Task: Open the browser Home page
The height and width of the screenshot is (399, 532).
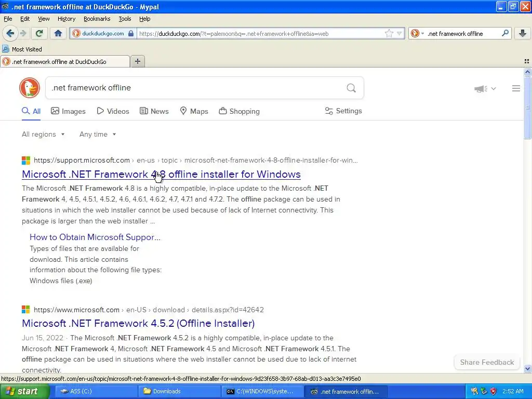Action: pyautogui.click(x=58, y=33)
